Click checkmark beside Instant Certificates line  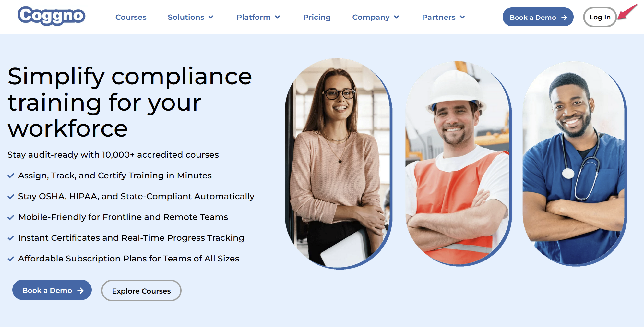tap(11, 238)
